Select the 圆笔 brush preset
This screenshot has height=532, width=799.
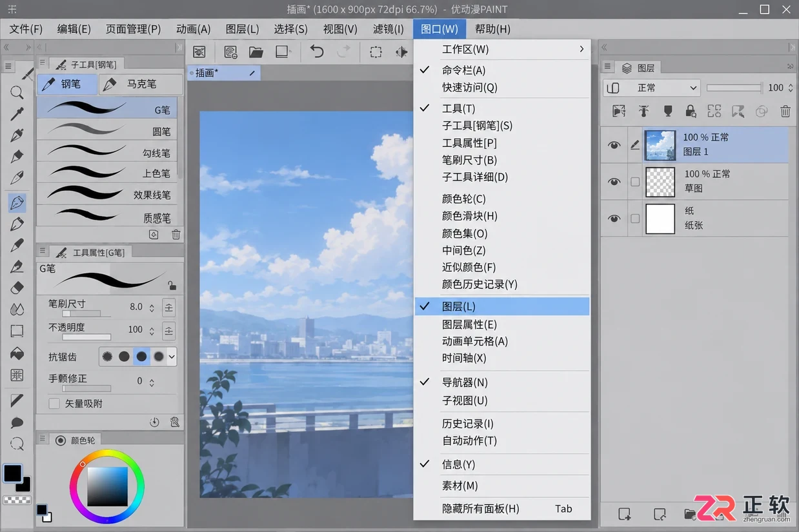click(x=106, y=130)
